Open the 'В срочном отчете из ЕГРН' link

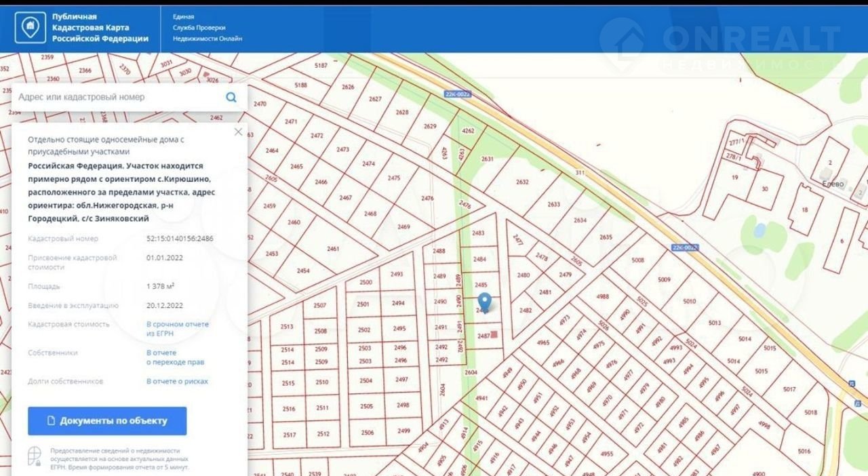[178, 328]
